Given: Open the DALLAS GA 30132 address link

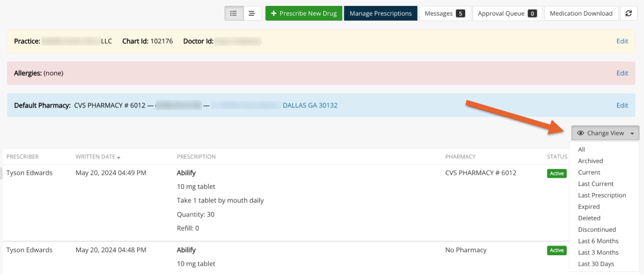Looking at the screenshot, I should (x=310, y=105).
